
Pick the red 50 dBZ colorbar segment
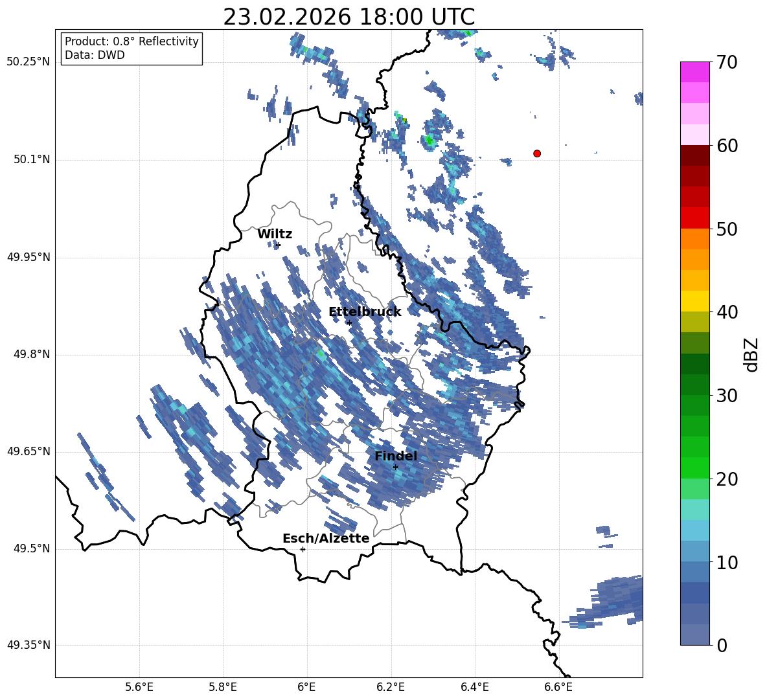[694, 218]
